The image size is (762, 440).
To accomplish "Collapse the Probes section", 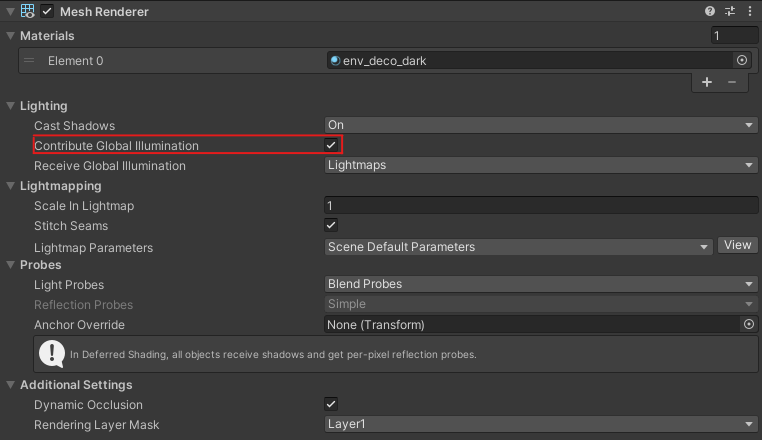I will point(10,264).
